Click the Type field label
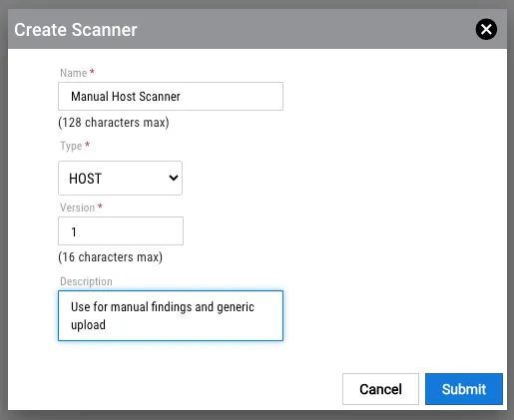514x420 pixels. [71, 146]
